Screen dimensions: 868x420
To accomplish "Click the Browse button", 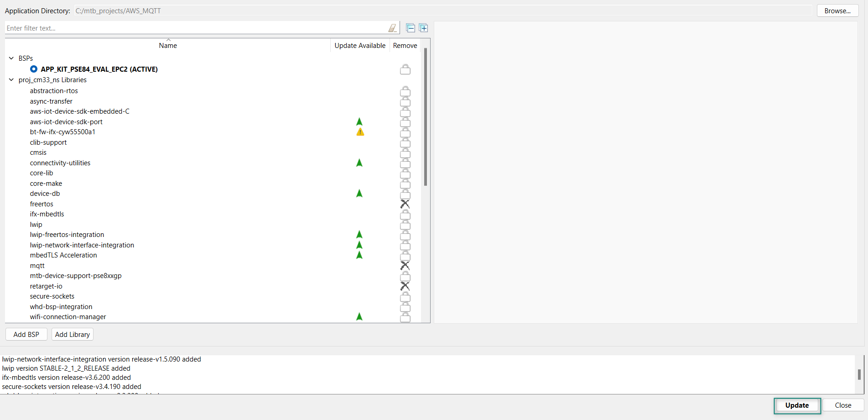I will [837, 11].
